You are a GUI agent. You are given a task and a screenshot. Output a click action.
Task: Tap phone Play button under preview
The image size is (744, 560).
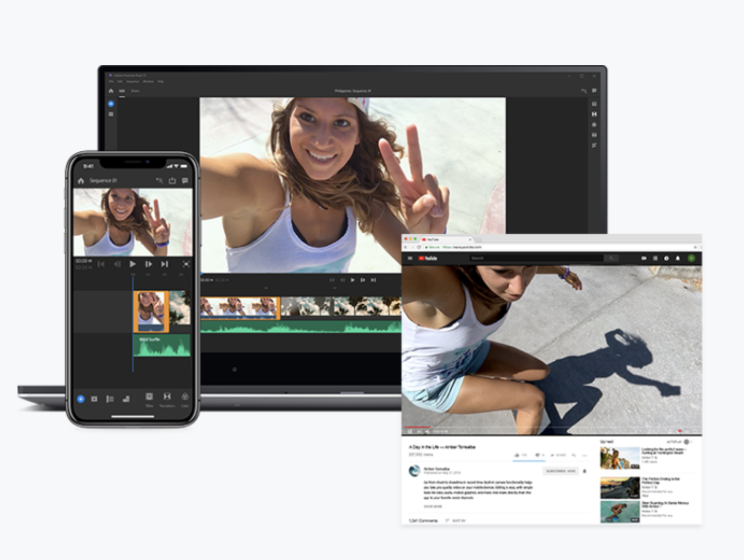coord(132,264)
